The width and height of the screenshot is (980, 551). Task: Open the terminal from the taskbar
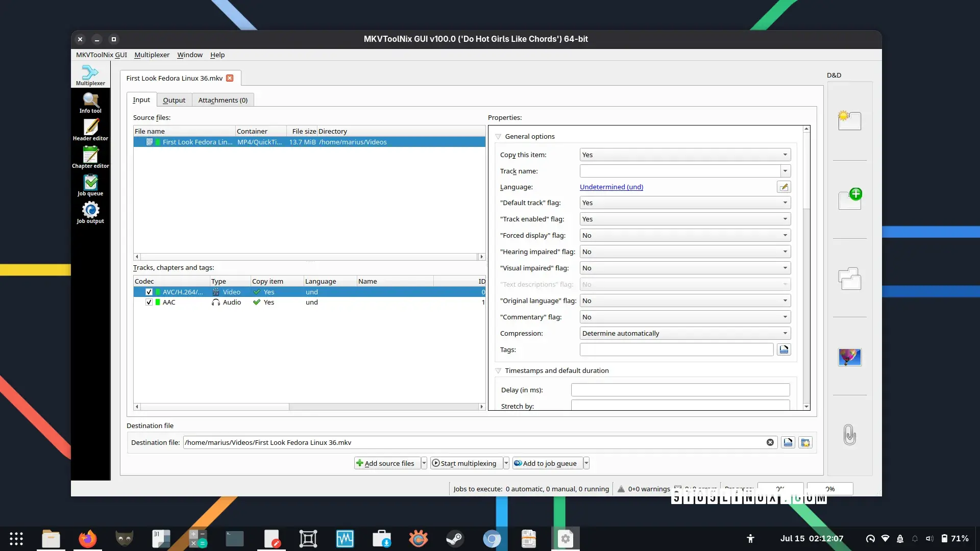coord(234,539)
